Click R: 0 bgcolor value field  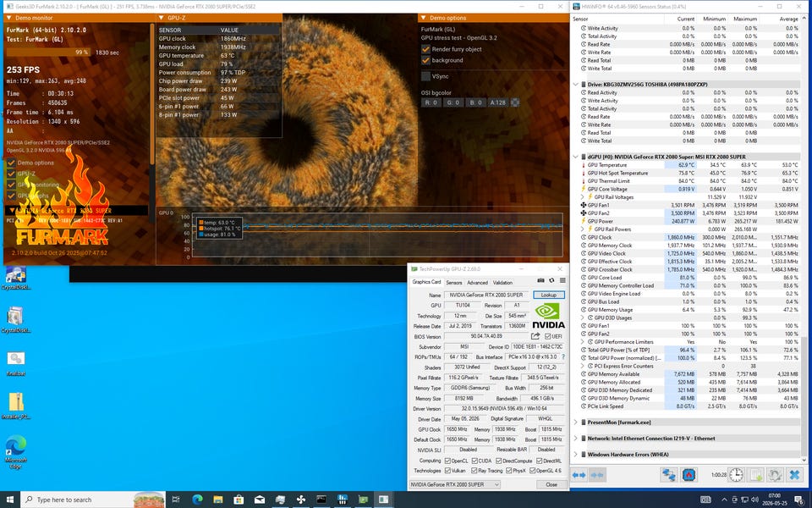tap(431, 102)
